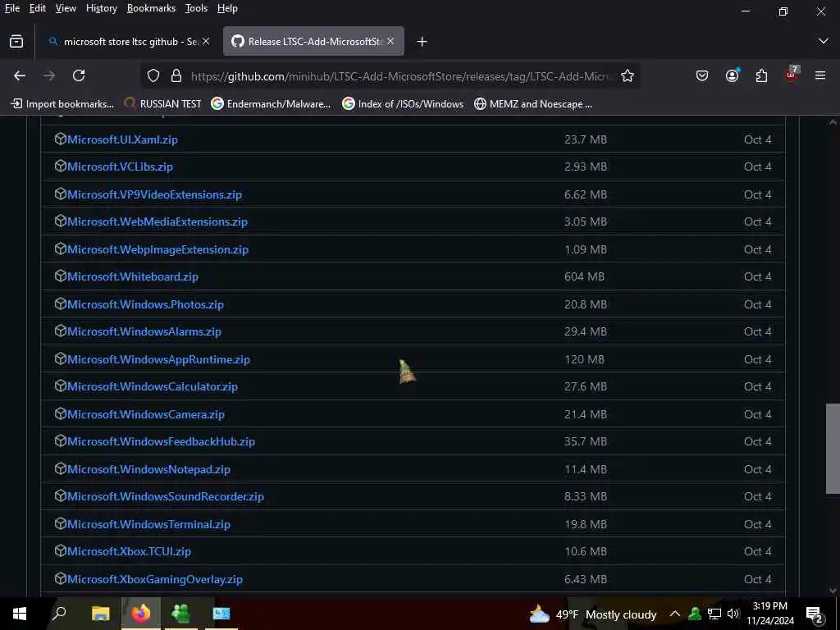Download Microsoft.WindowsSoundRecorder.zip
The width and height of the screenshot is (840, 630).
click(x=166, y=496)
